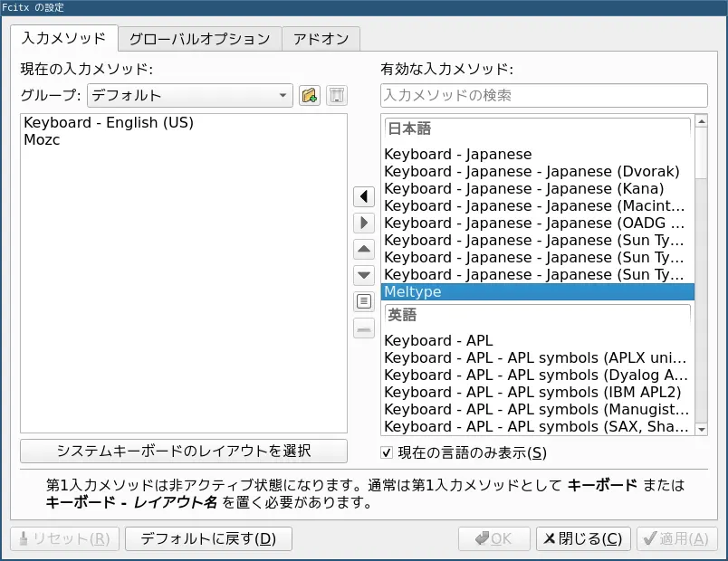Click the add group folder icon
728x561 pixels.
309,96
